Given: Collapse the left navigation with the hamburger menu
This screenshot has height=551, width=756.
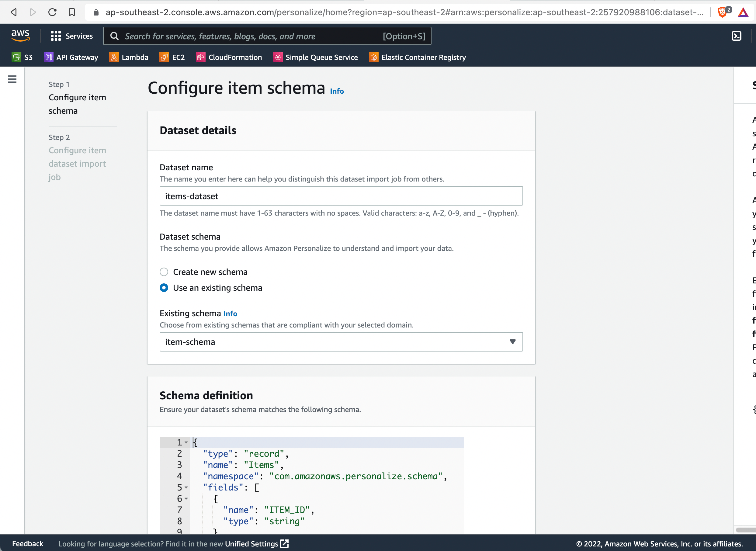Looking at the screenshot, I should pyautogui.click(x=12, y=79).
